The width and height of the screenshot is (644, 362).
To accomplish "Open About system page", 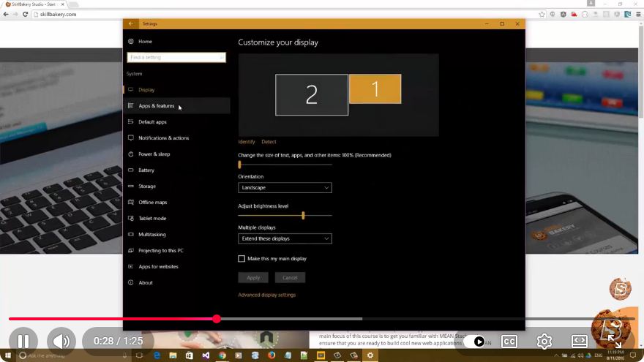I will click(176, 282).
